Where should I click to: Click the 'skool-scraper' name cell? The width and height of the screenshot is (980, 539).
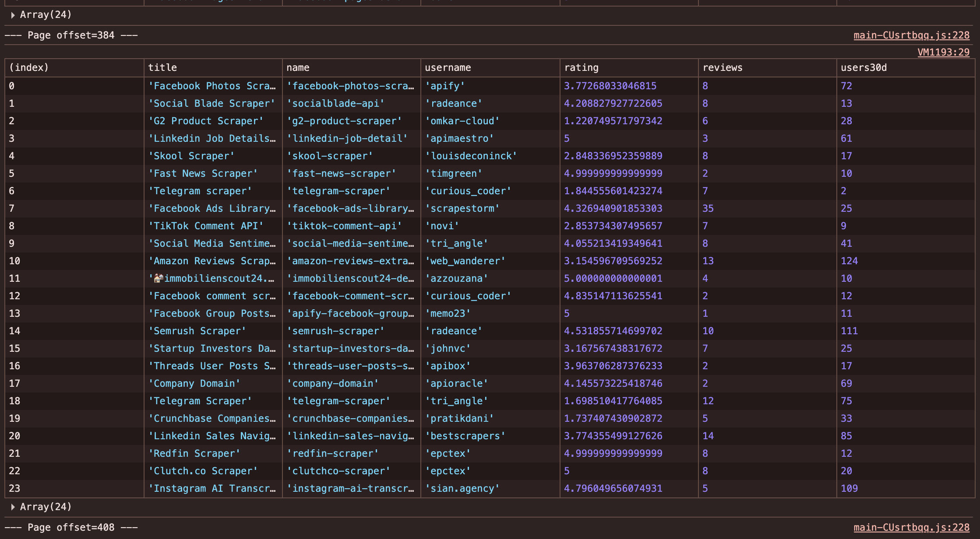[x=351, y=156]
